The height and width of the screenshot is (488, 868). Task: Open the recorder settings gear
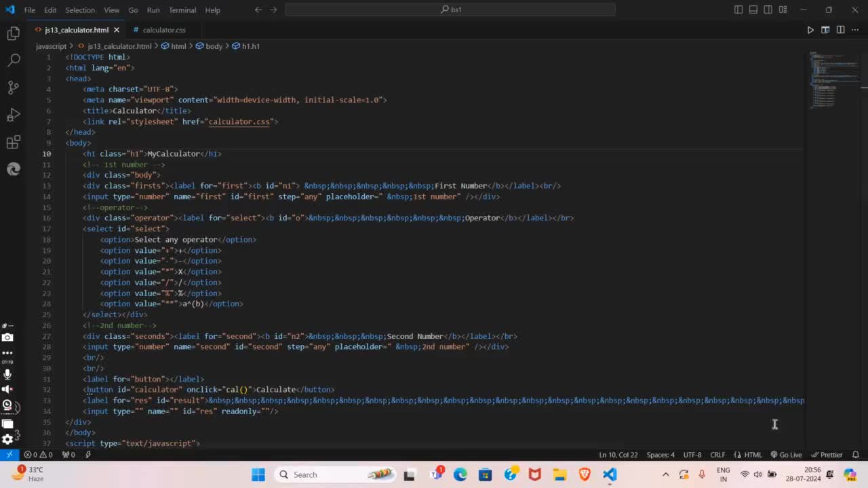coord(7,439)
